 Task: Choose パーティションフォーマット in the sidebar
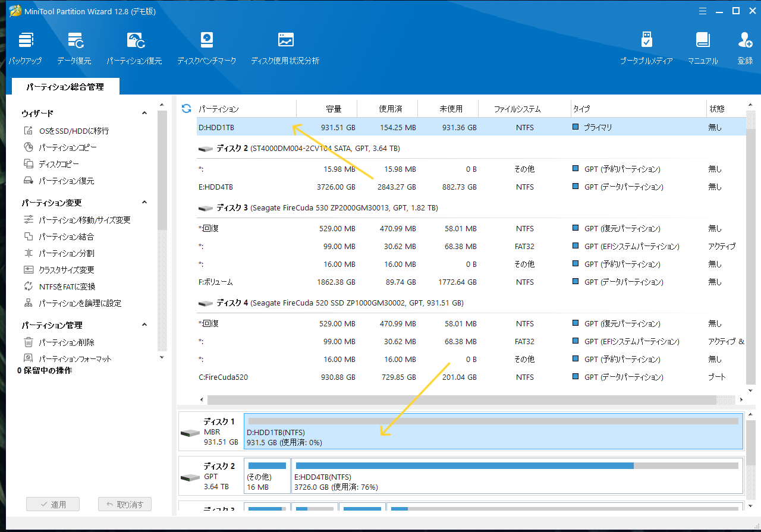pyautogui.click(x=67, y=358)
